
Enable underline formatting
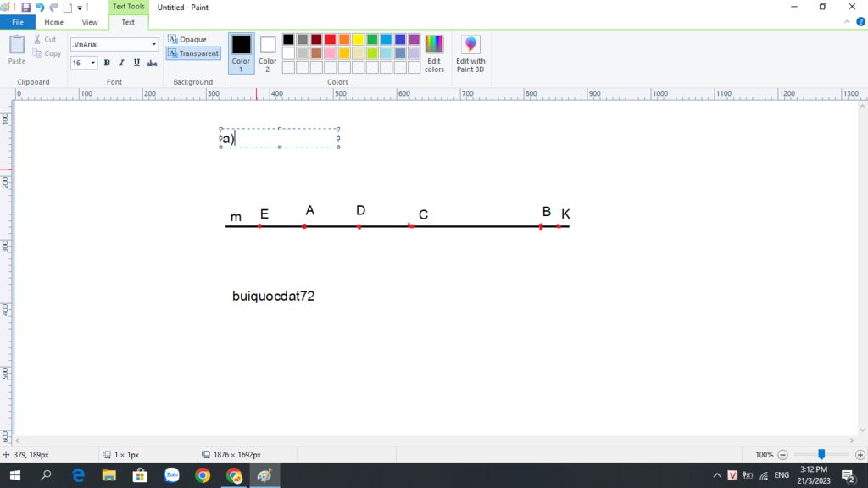(136, 63)
